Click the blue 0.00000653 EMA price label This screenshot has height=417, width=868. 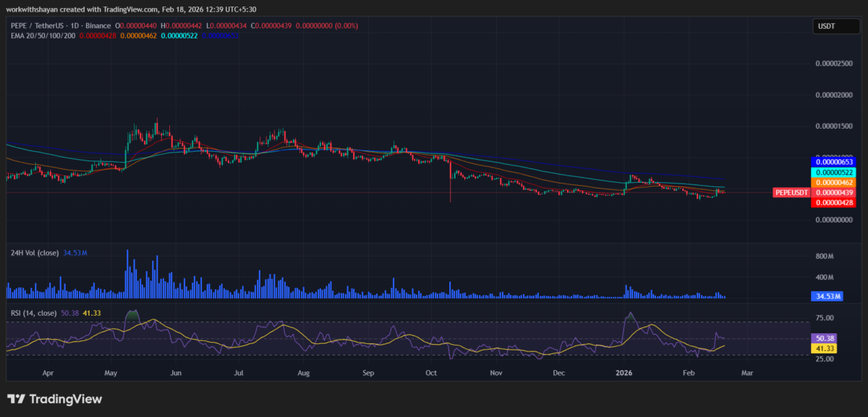[835, 163]
